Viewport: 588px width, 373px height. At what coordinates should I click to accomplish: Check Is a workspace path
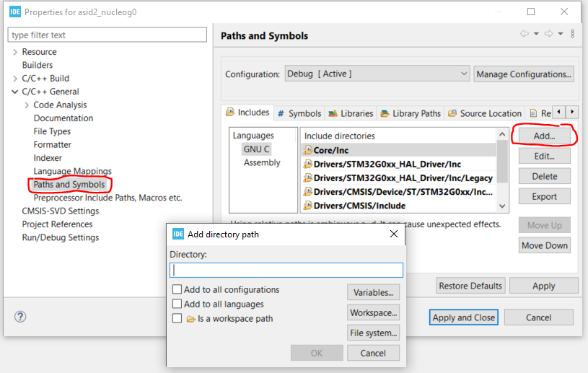177,318
